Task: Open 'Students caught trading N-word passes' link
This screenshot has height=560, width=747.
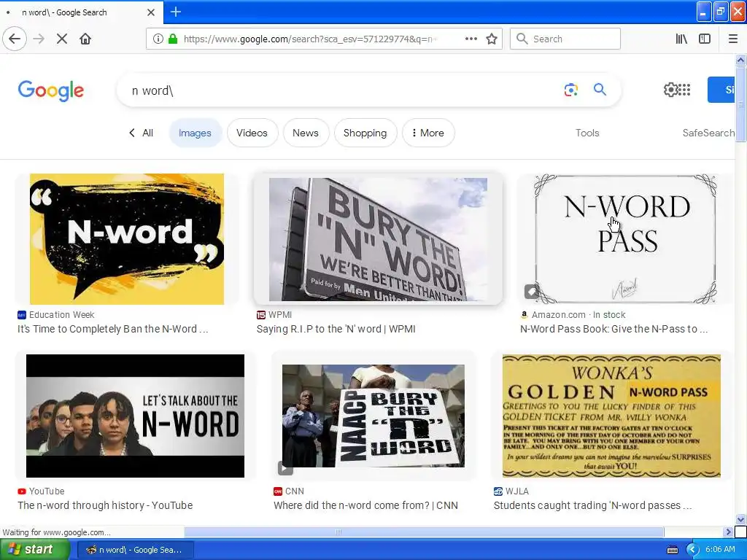Action: [592, 505]
